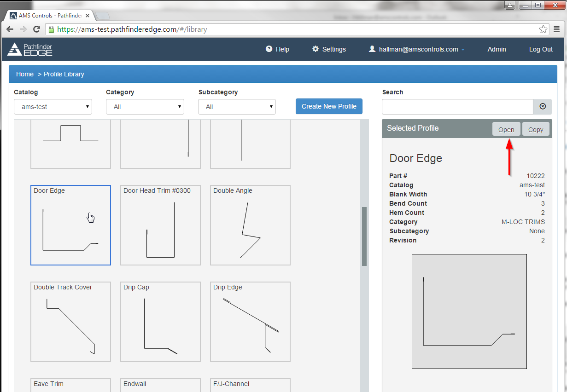Screen dimensions: 567x392
Task: Reload the page with refresh icon
Action: pyautogui.click(x=37, y=29)
